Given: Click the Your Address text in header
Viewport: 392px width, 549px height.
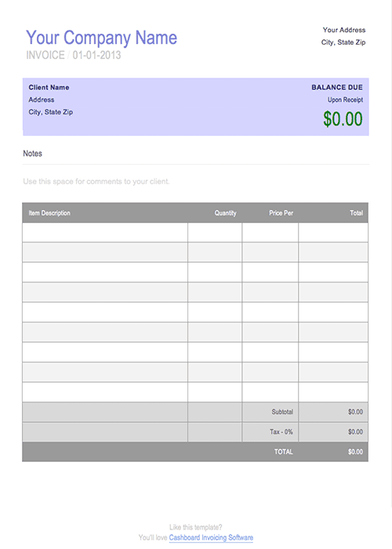Looking at the screenshot, I should pos(344,30).
